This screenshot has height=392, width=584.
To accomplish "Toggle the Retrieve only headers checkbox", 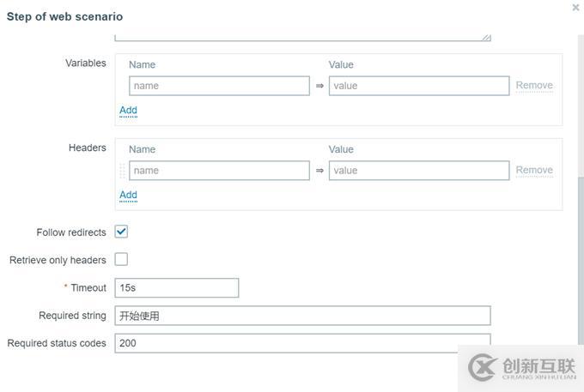I will pyautogui.click(x=121, y=260).
